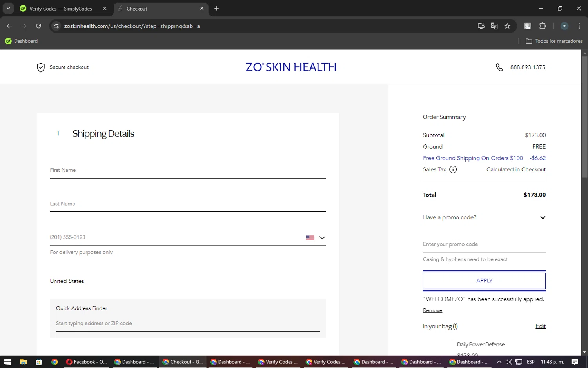Go back to the previous page
The width and height of the screenshot is (588, 368).
[9, 26]
